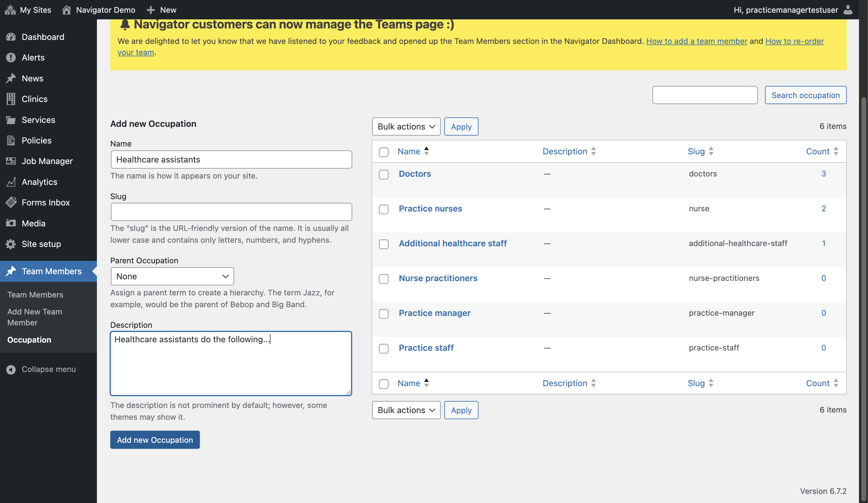Open Add New Team Member submenu item
868x503 pixels.
tap(35, 317)
